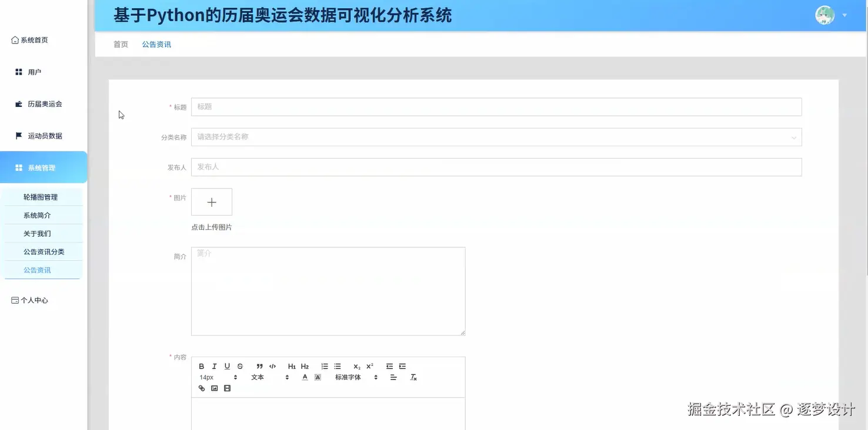Click the link icon in the content toolbar

pos(202,388)
